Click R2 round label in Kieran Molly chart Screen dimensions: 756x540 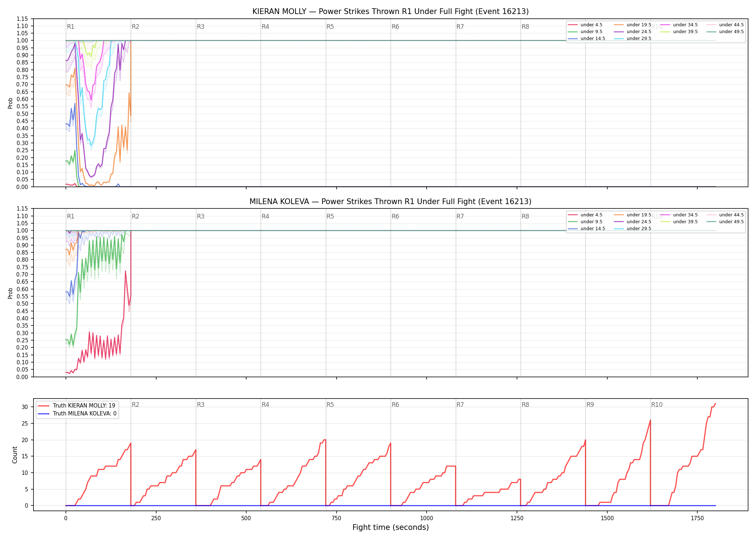tap(135, 27)
